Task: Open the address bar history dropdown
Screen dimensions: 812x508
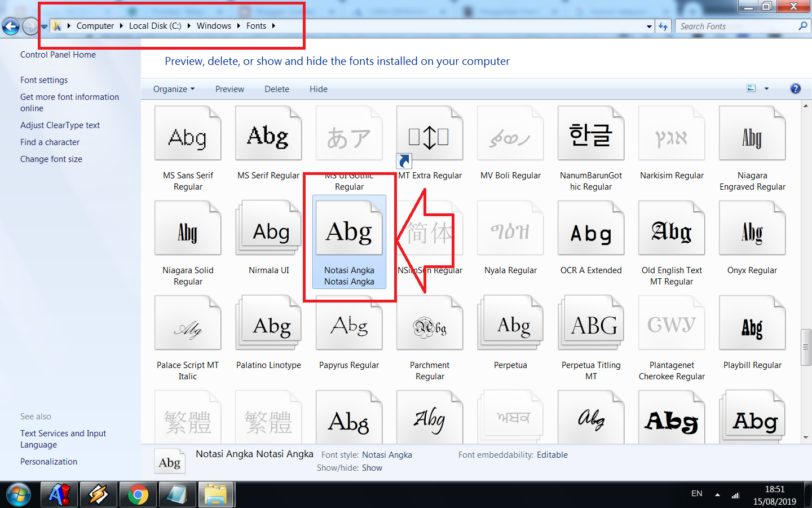Action: click(650, 26)
